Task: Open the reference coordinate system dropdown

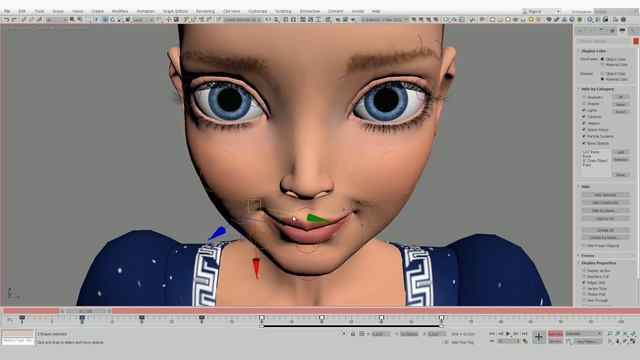Action: (142, 20)
